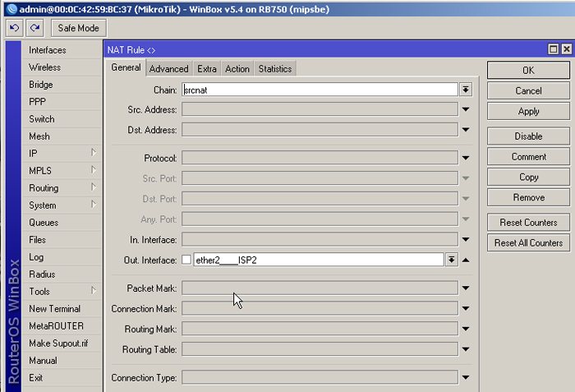Expand the Tools submenu
Screen dimensions: 575x392
point(62,292)
